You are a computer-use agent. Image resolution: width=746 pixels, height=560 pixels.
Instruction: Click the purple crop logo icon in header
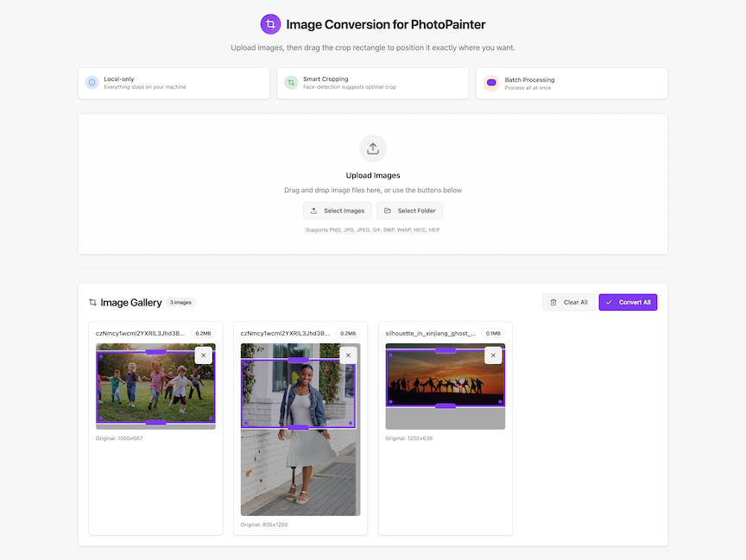click(x=270, y=24)
